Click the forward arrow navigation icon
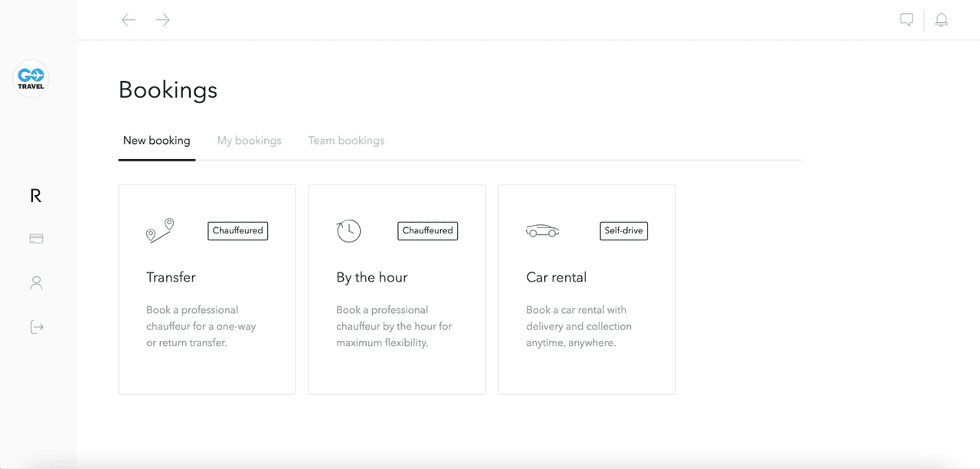Image resolution: width=980 pixels, height=469 pixels. 162,20
